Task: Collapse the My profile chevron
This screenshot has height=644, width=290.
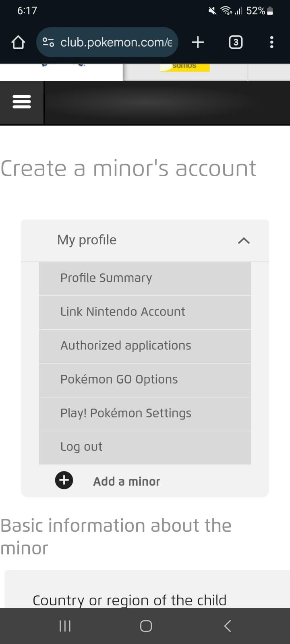Action: (244, 241)
